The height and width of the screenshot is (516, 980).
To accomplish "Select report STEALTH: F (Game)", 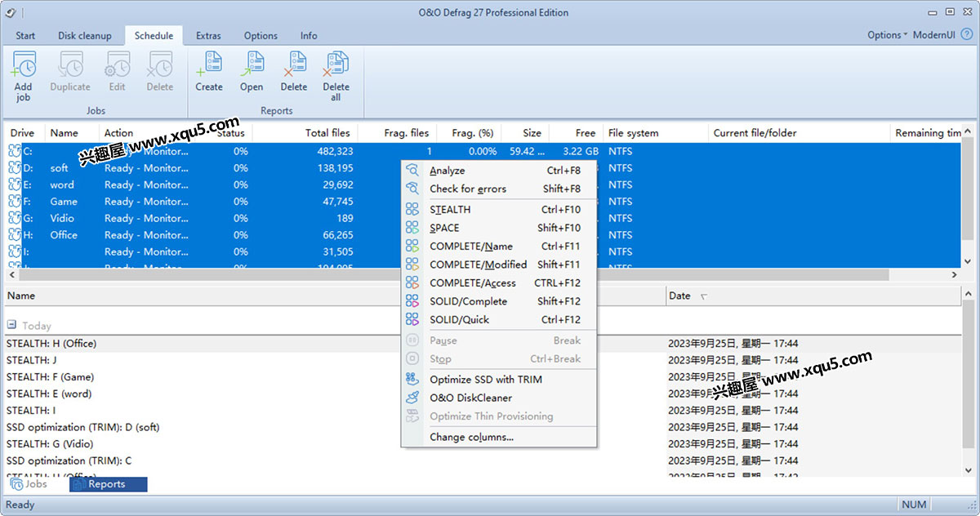I will [x=50, y=377].
